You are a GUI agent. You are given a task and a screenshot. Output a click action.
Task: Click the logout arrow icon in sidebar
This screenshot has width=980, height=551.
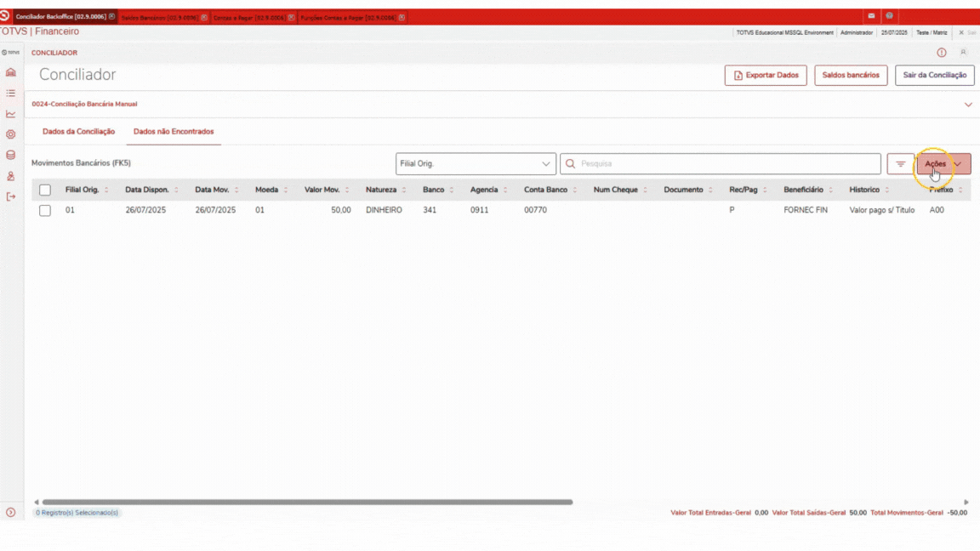10,196
